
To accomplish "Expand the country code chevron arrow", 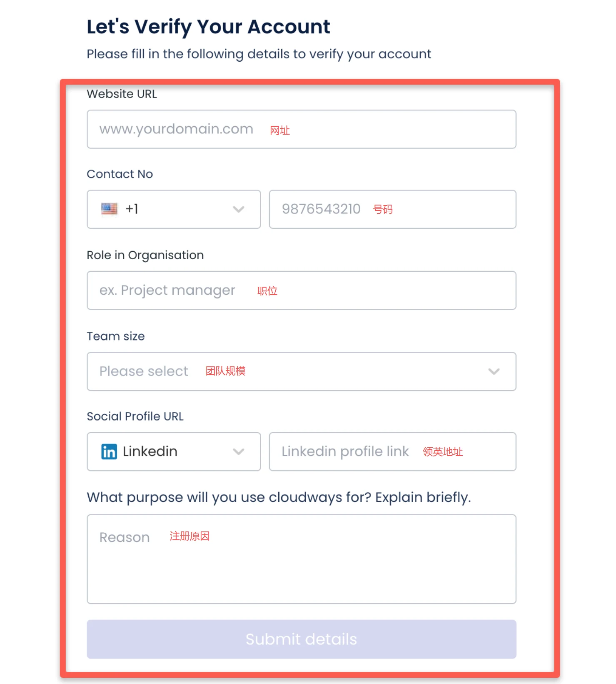I will 239,209.
